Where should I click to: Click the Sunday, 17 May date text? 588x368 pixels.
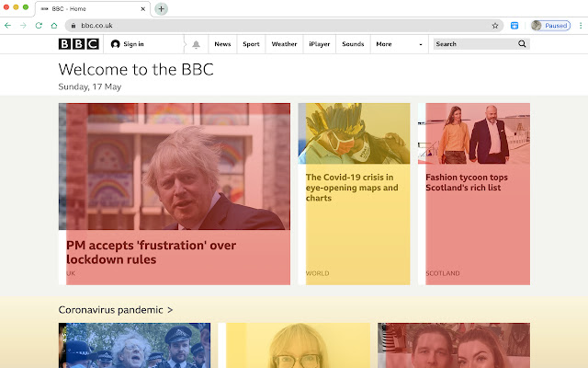tap(90, 86)
